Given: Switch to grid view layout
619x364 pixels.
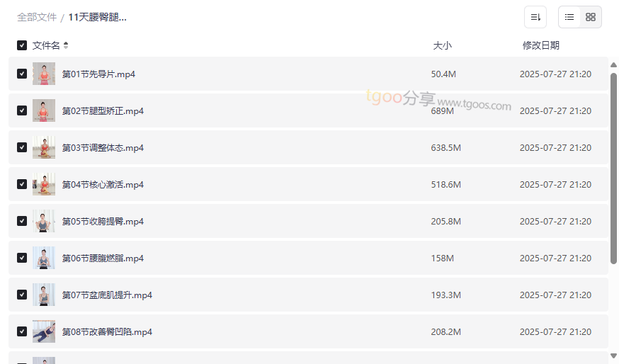Looking at the screenshot, I should (591, 17).
